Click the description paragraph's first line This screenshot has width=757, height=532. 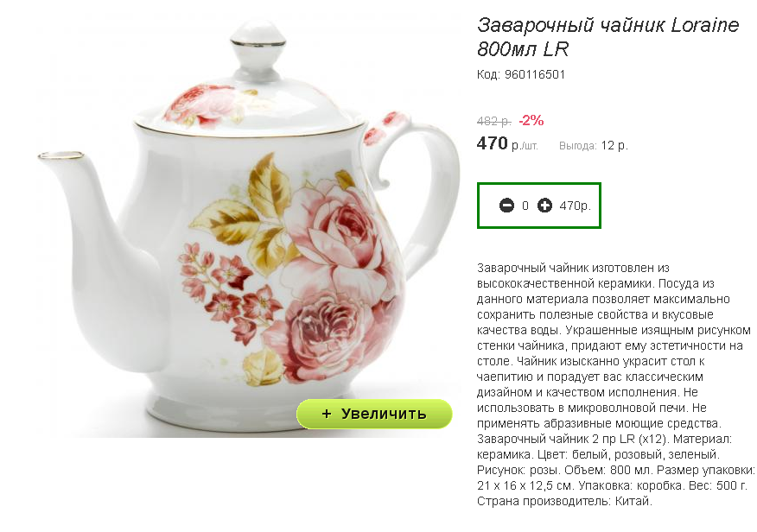[x=573, y=268]
